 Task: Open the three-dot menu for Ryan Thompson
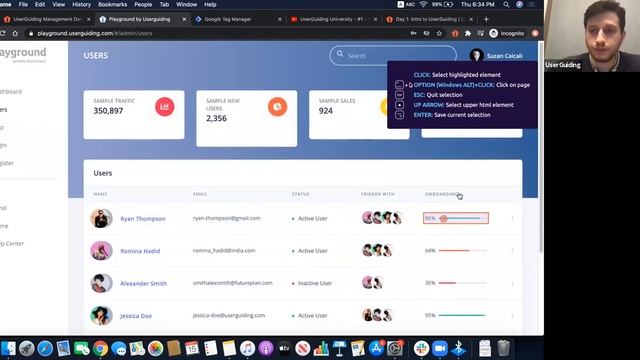(512, 218)
